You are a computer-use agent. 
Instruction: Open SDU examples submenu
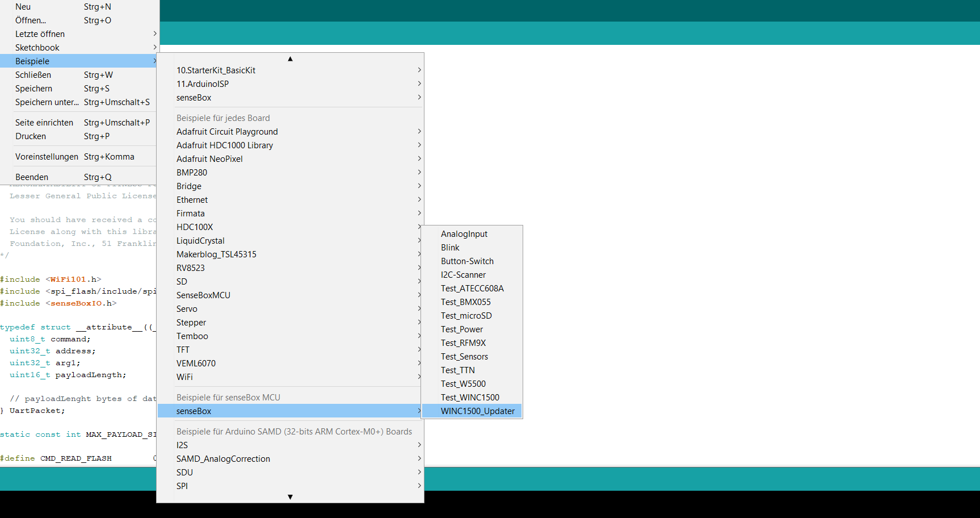(x=290, y=473)
